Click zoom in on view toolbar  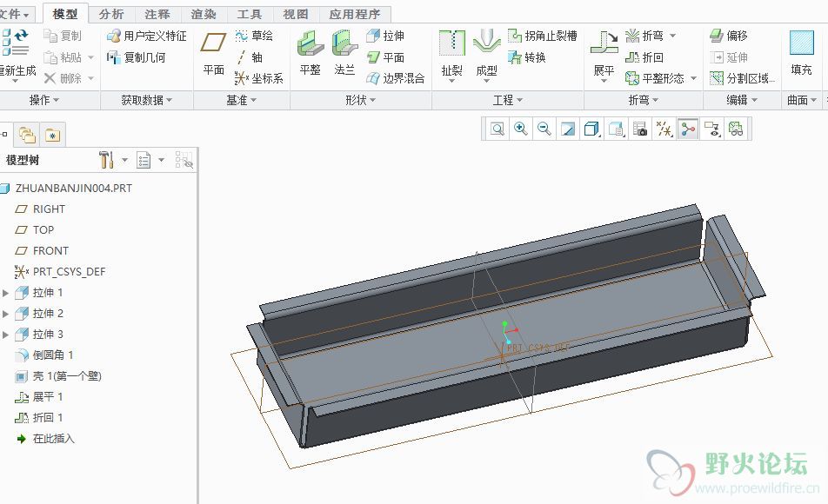pos(520,129)
